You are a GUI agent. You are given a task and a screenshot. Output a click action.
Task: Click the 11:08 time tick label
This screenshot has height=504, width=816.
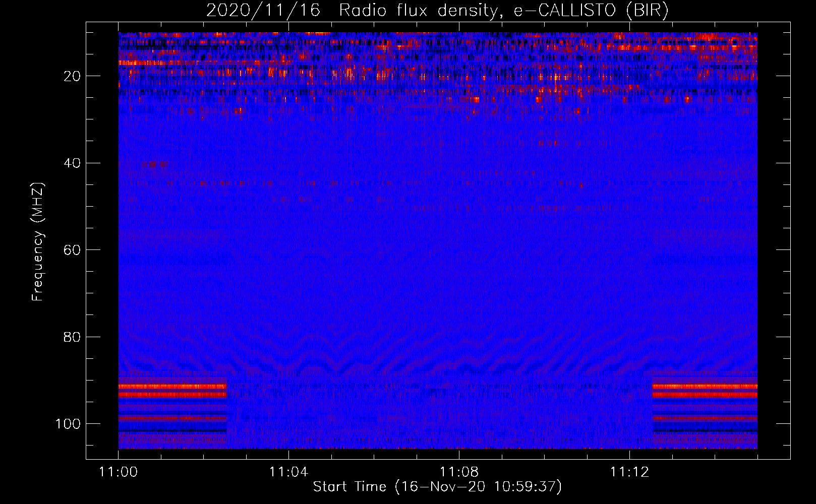(x=459, y=472)
